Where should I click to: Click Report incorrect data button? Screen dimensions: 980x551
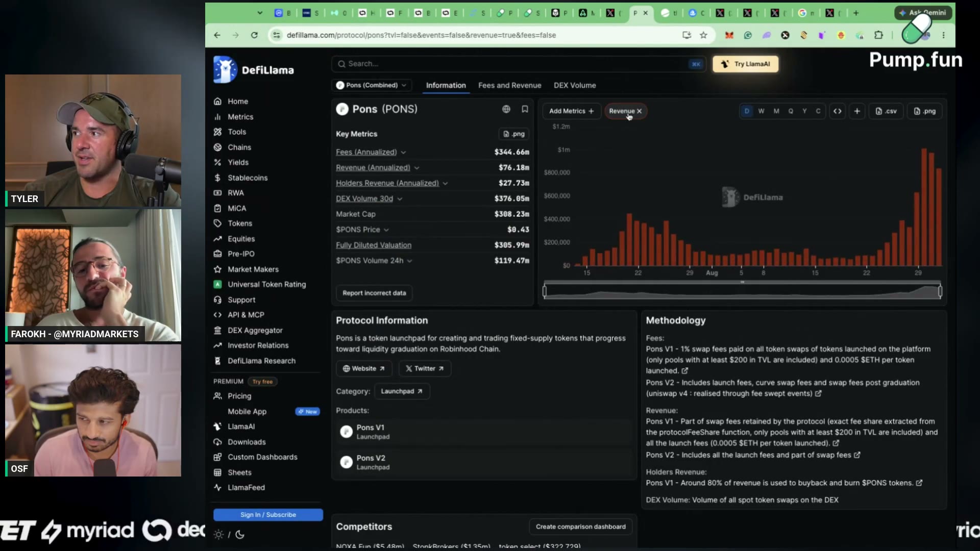(374, 293)
